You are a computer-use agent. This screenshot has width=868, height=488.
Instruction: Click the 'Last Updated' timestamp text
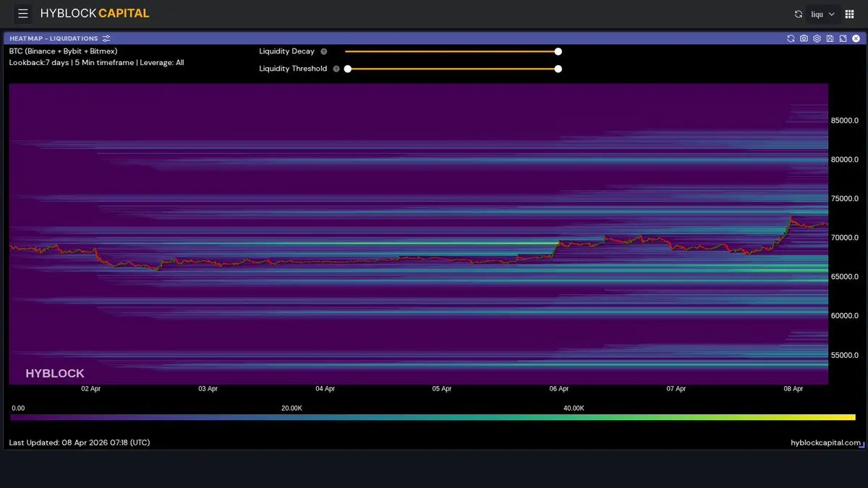(x=80, y=442)
